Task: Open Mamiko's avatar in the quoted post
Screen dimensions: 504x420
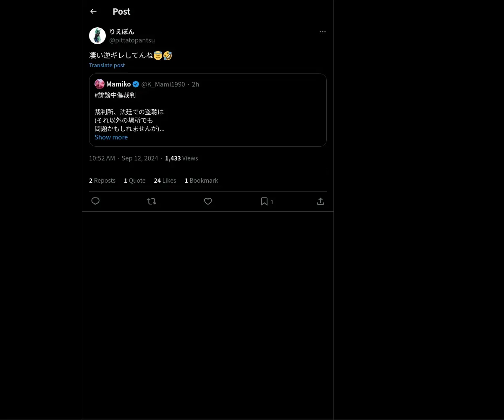Action: [100, 84]
